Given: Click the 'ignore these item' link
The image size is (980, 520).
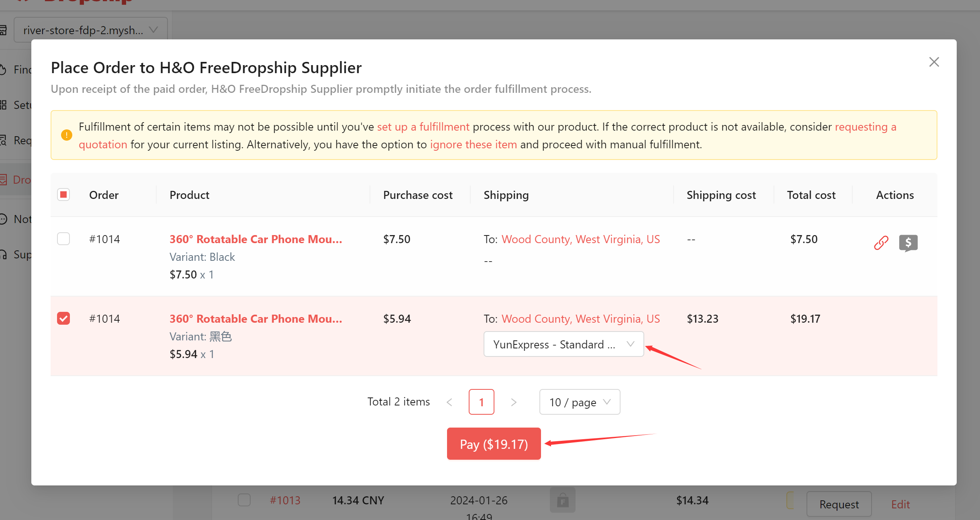Looking at the screenshot, I should point(473,145).
